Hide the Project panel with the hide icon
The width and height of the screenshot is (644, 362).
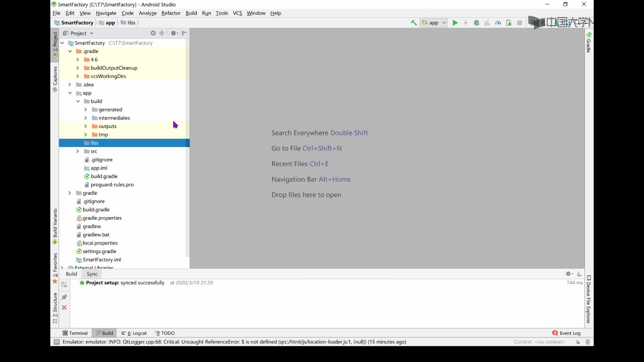coord(184,33)
